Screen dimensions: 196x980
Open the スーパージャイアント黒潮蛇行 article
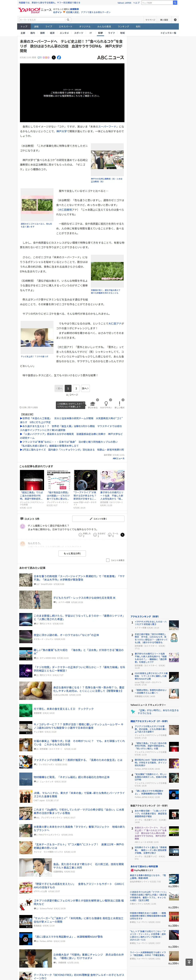point(79,578)
